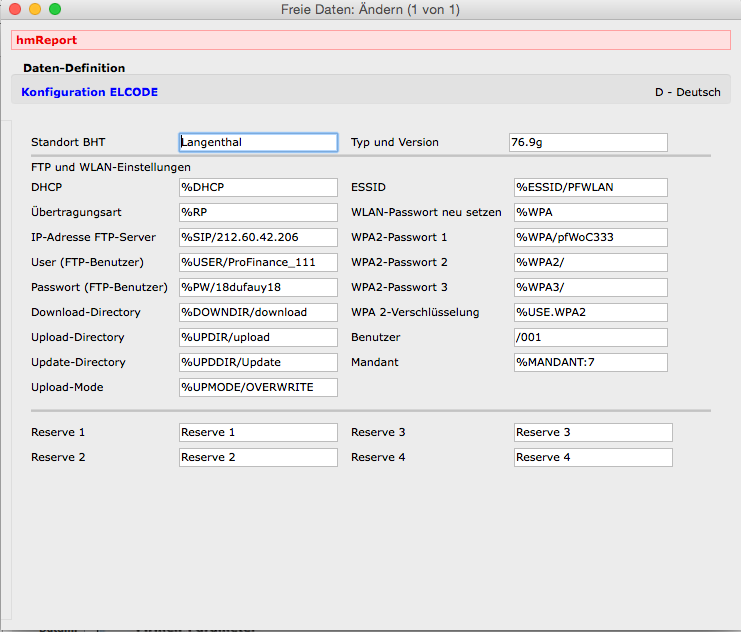Select the Download-Directory field
This screenshot has width=741, height=632.
point(258,312)
